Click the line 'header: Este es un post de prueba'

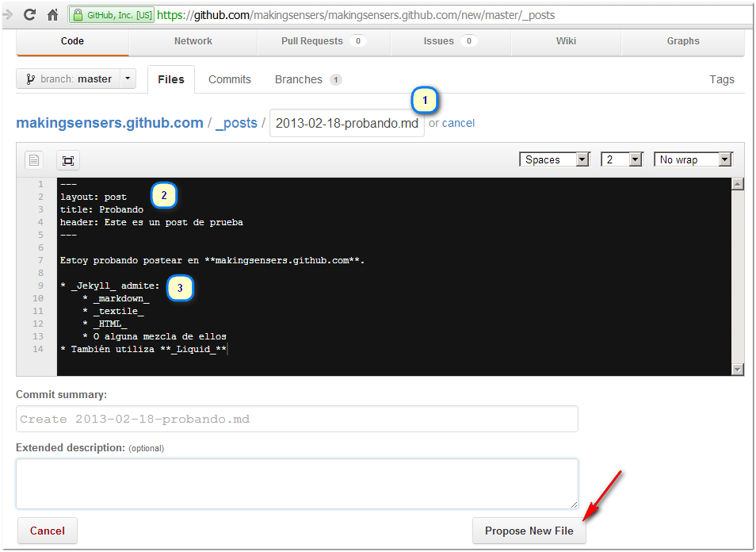coord(151,222)
